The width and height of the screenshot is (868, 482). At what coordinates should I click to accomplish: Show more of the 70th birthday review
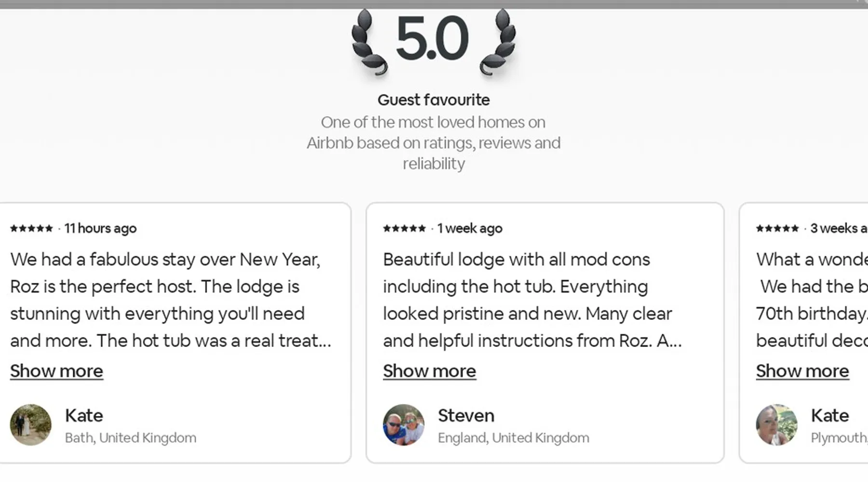click(x=802, y=371)
